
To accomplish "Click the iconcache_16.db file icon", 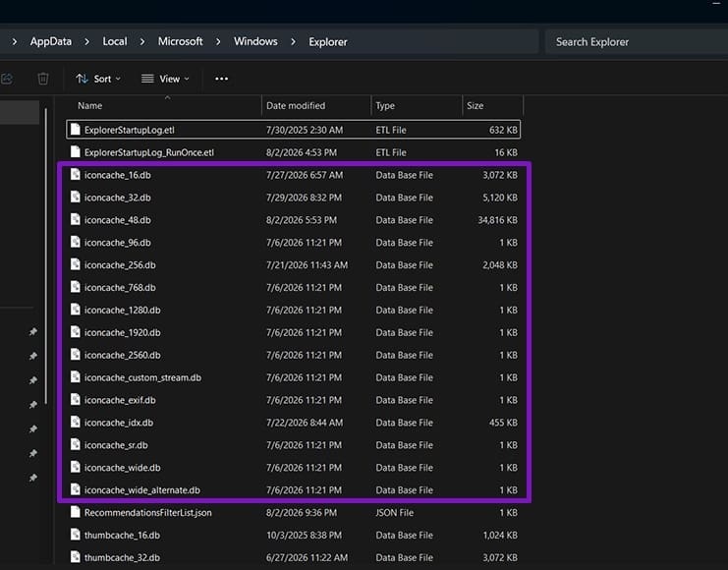I will [x=76, y=175].
